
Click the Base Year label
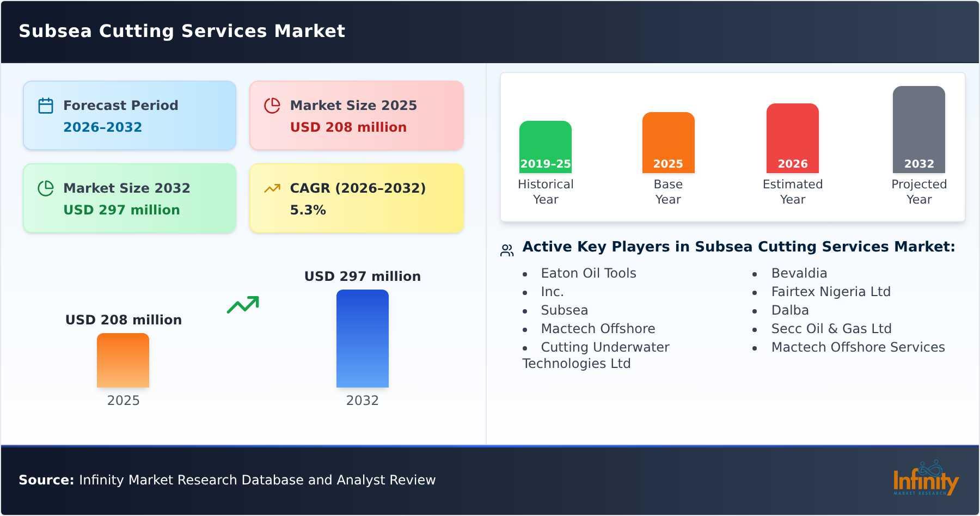click(x=668, y=192)
